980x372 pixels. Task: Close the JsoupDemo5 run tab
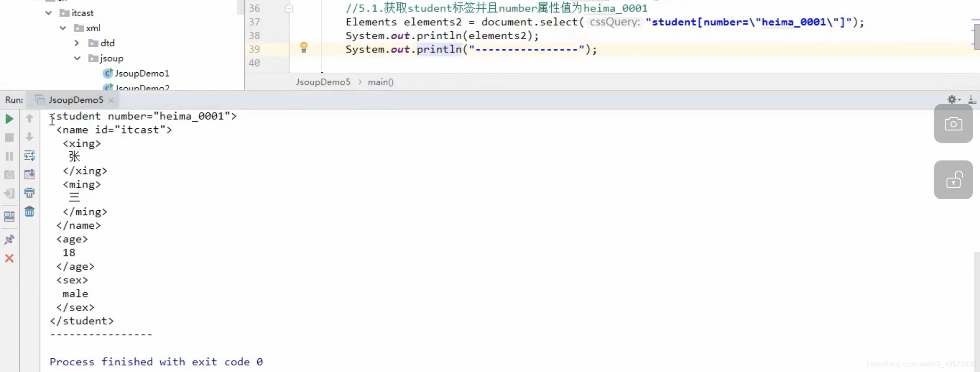pos(111,100)
